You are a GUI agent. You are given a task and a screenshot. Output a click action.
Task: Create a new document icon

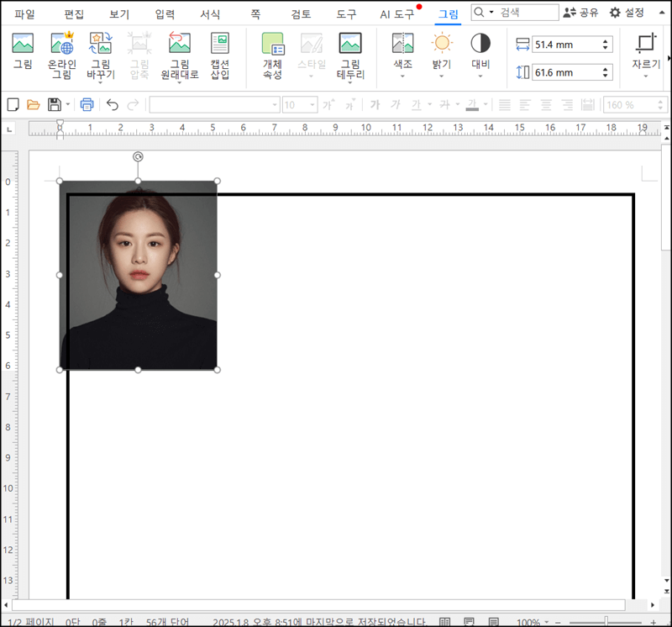point(13,105)
